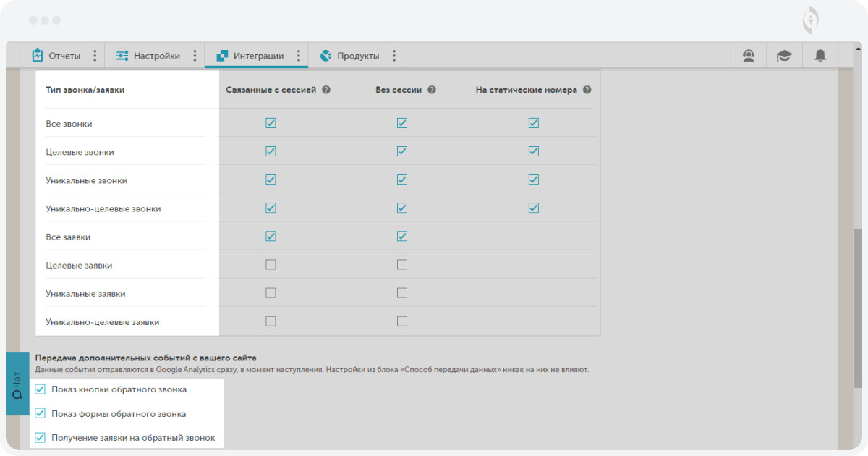Open the three-dot menu next to Настройки
This screenshot has width=868, height=456.
click(195, 56)
